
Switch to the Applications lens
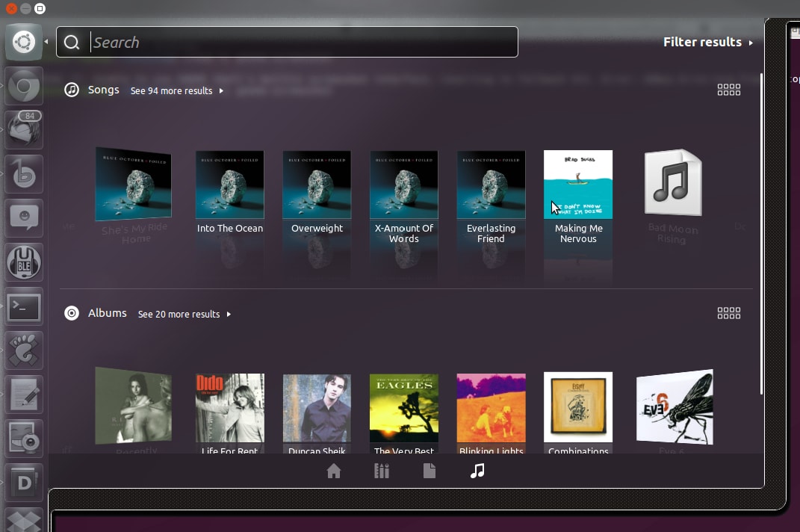pyautogui.click(x=382, y=471)
